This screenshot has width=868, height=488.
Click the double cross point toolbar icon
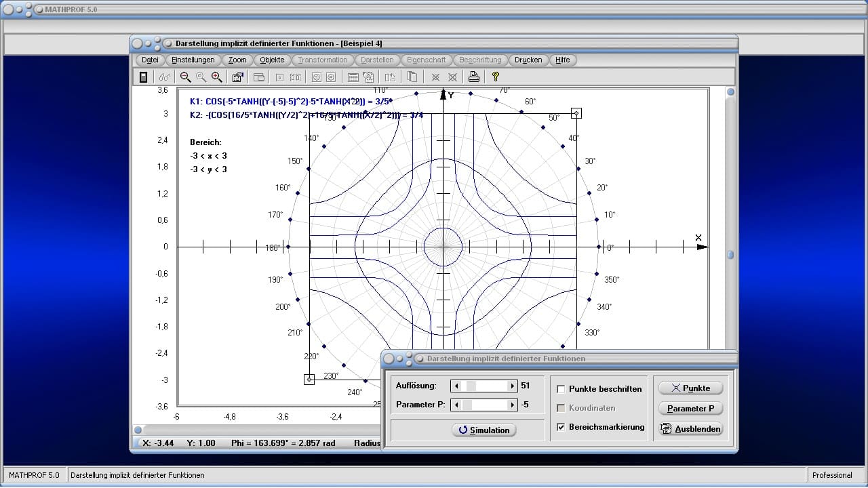[x=452, y=77]
